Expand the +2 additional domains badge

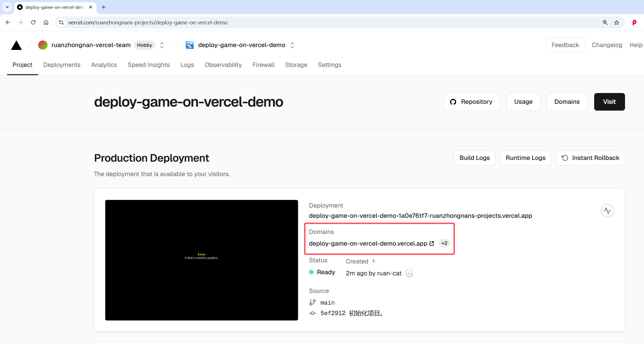[x=444, y=243]
